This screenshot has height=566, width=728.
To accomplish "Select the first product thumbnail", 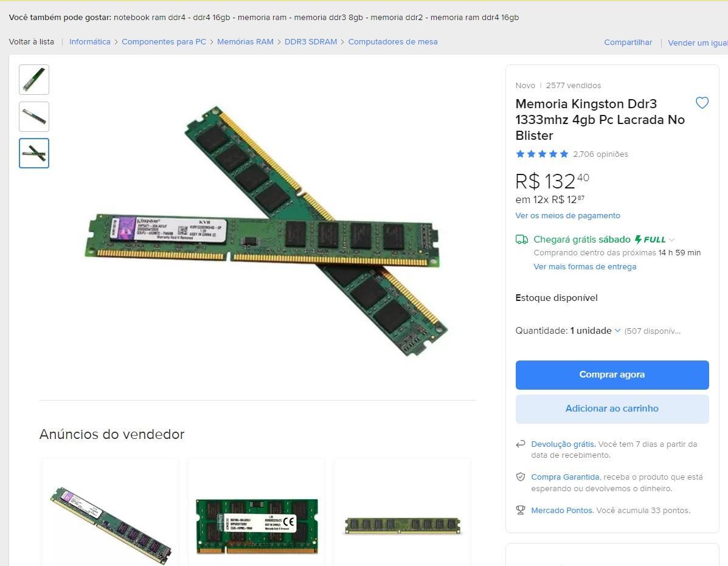I will [x=34, y=80].
